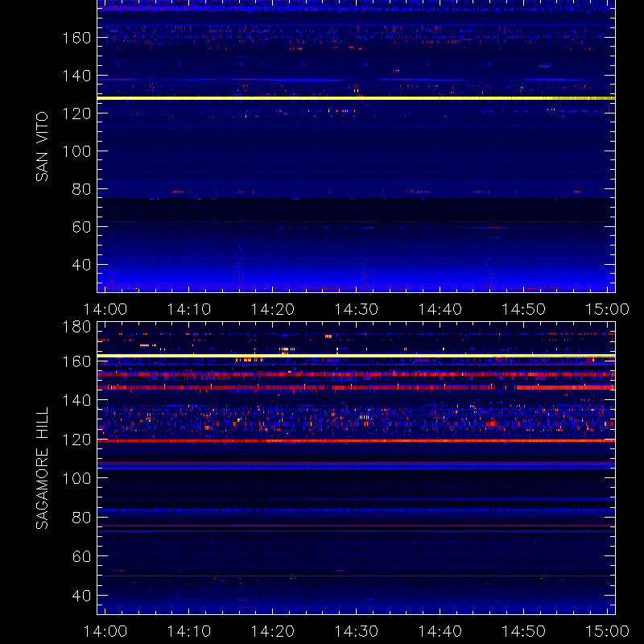The image size is (644, 644).
Task: Click the SAN VITO axis title
Action: (42, 147)
